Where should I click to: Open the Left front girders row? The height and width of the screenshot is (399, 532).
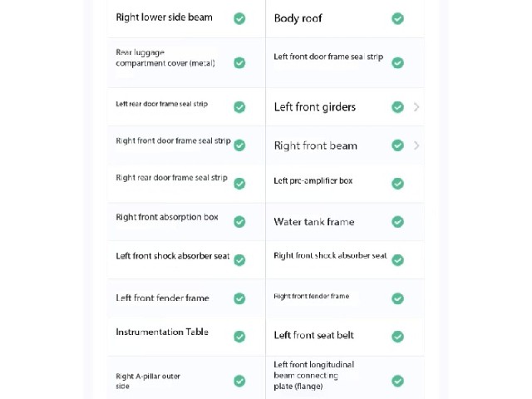tap(345, 107)
